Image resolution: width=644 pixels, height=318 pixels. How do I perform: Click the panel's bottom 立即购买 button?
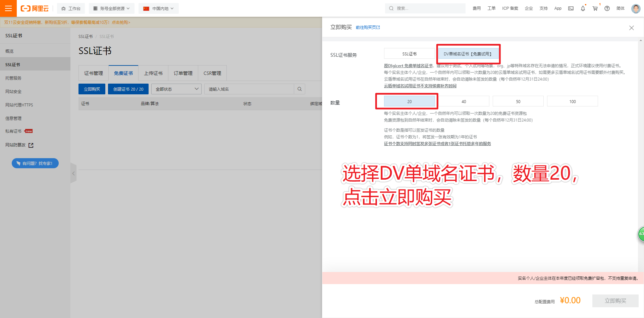[615, 301]
